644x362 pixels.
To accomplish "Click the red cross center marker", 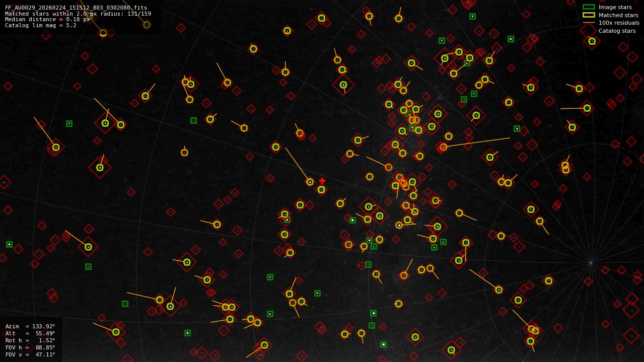I will pos(322,181).
